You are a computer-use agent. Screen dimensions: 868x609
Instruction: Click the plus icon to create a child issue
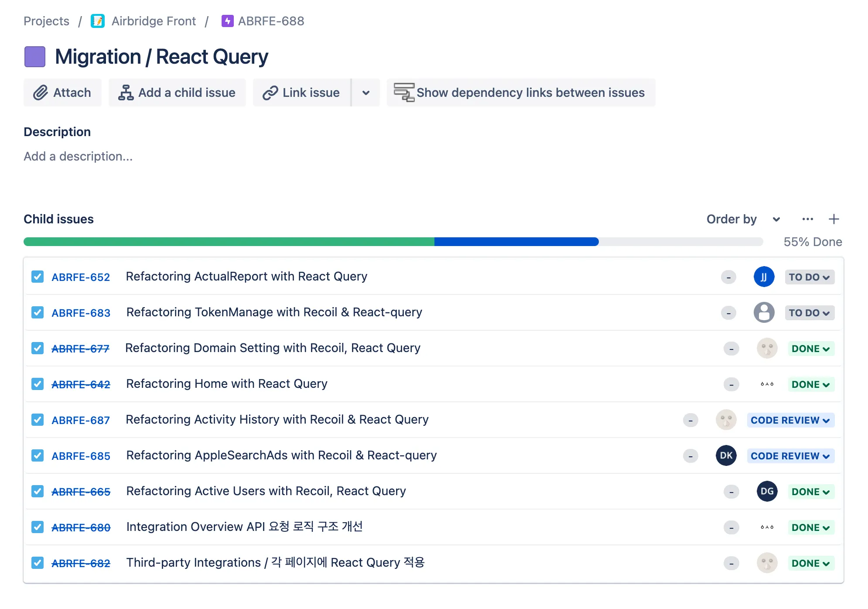click(x=834, y=219)
